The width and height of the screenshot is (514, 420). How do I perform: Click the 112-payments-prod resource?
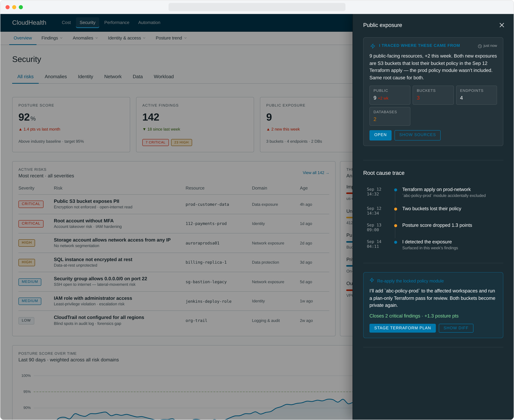[x=206, y=223]
